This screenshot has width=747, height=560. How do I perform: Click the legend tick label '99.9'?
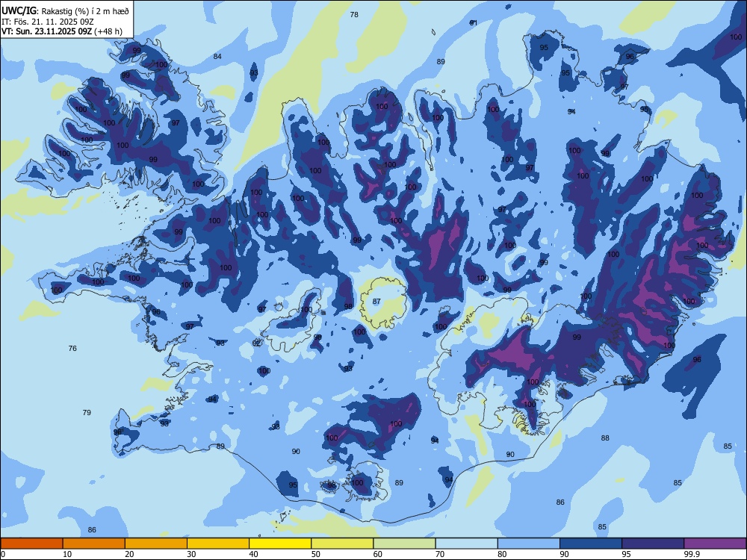(691, 554)
